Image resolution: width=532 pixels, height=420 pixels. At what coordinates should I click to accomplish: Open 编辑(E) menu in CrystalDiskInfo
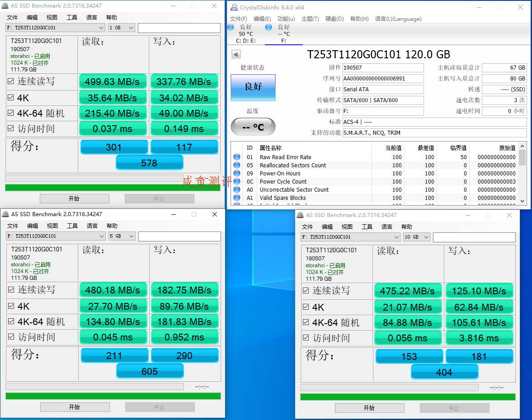(x=262, y=19)
